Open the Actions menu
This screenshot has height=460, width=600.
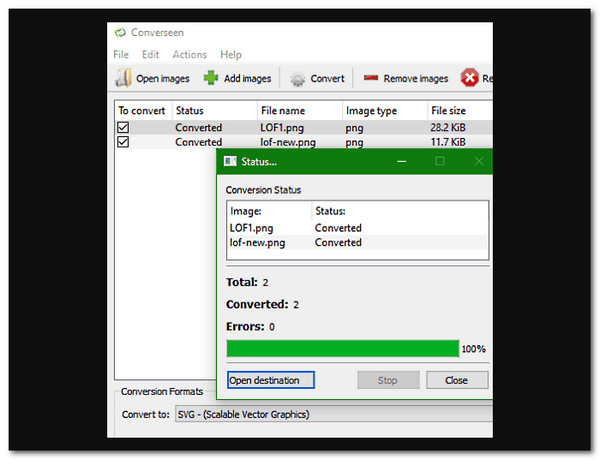(189, 54)
